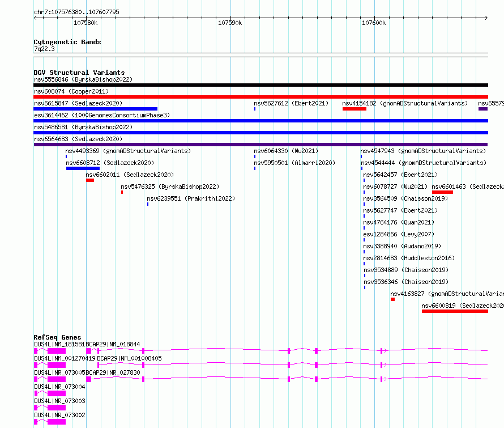Click the red bar beneath nsv6601463
The height and width of the screenshot is (428, 504).
tap(442, 192)
